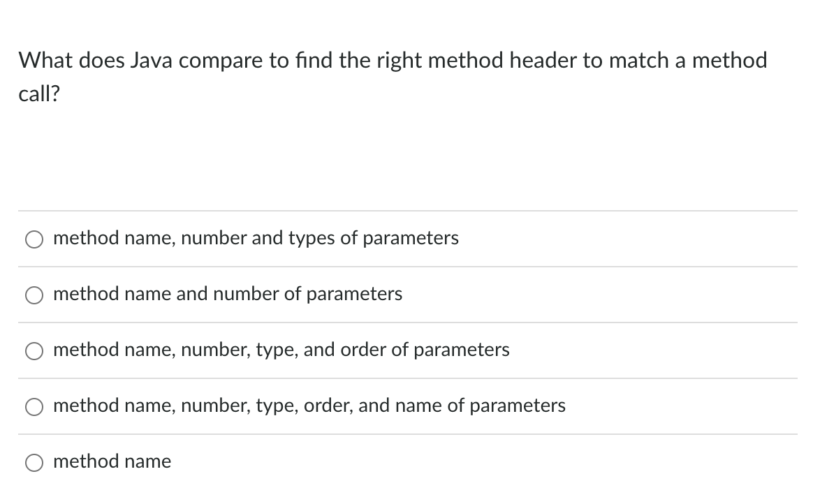This screenshot has width=813, height=504.
Task: Select the first answer radio button
Action: (x=34, y=239)
